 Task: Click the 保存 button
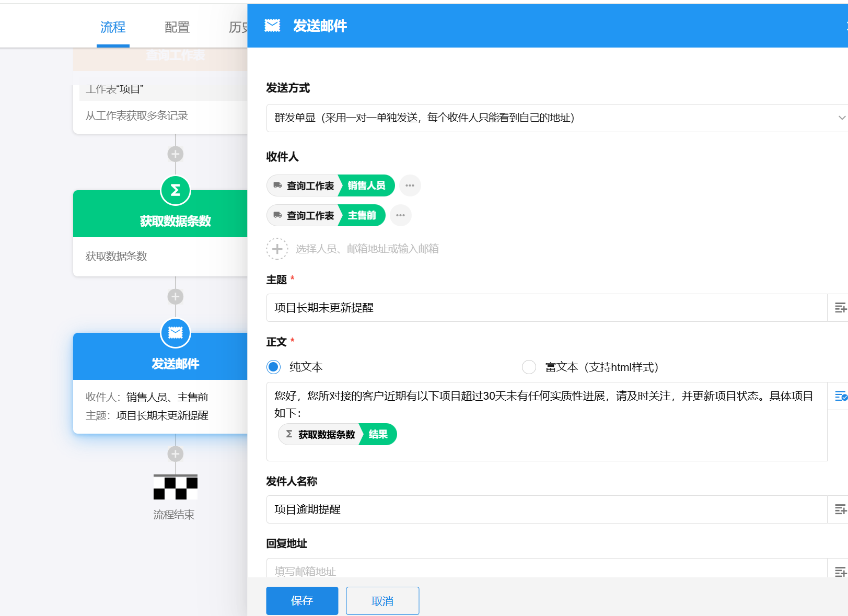click(302, 601)
